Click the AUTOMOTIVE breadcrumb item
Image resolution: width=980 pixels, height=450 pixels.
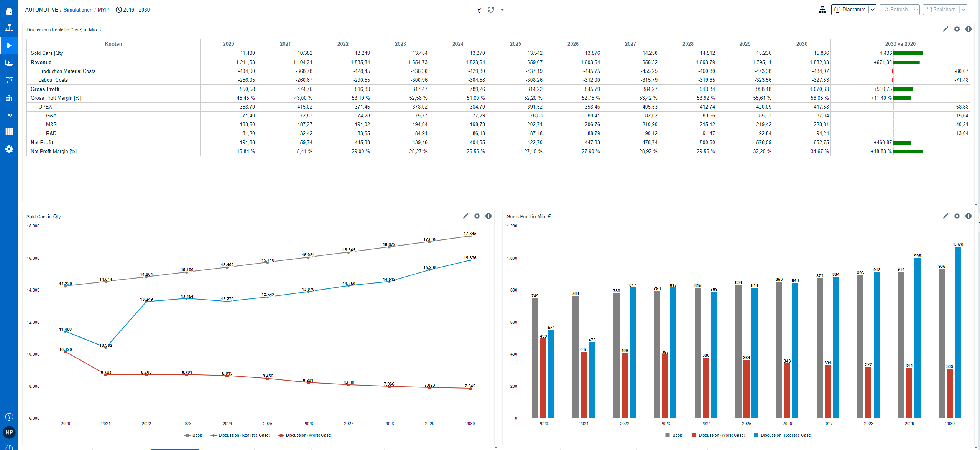click(x=41, y=10)
